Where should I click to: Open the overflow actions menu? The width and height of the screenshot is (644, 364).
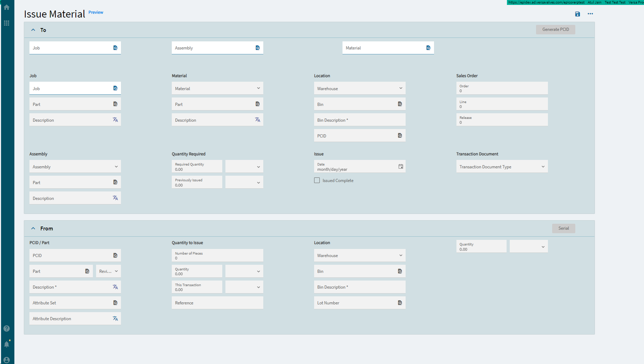pos(590,14)
